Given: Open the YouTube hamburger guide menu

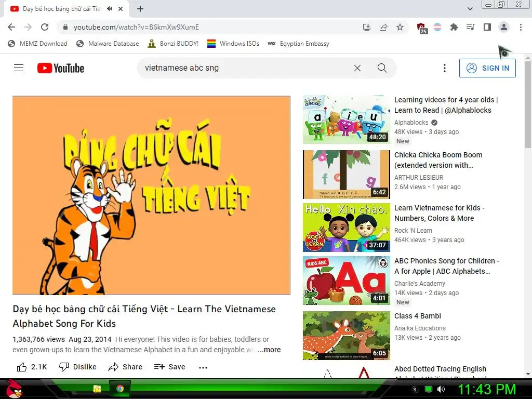Looking at the screenshot, I should [x=19, y=68].
